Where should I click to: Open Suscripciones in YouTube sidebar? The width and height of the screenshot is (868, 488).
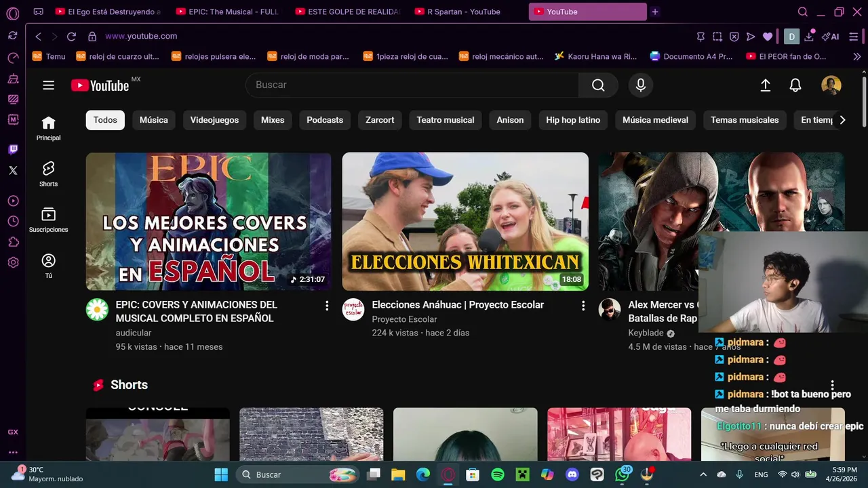tap(48, 220)
